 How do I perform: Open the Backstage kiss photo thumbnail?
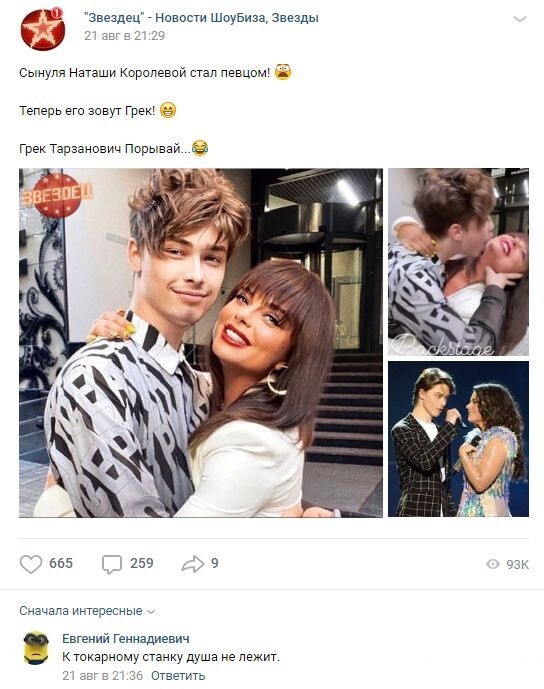pyautogui.click(x=458, y=262)
